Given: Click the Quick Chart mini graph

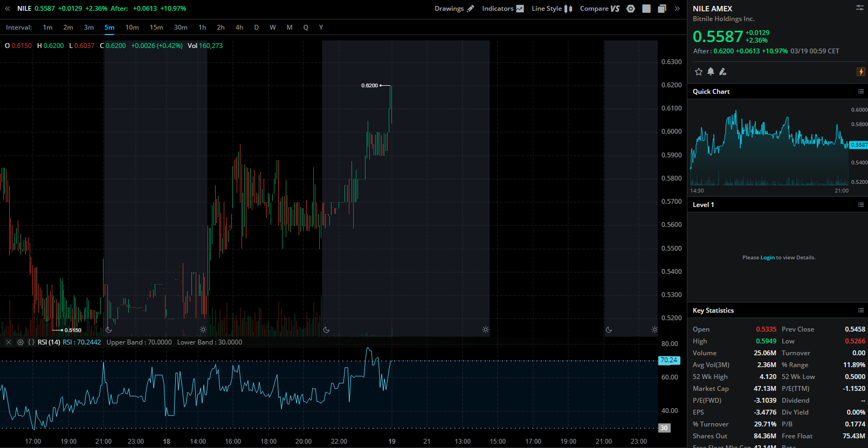Looking at the screenshot, I should (769, 148).
